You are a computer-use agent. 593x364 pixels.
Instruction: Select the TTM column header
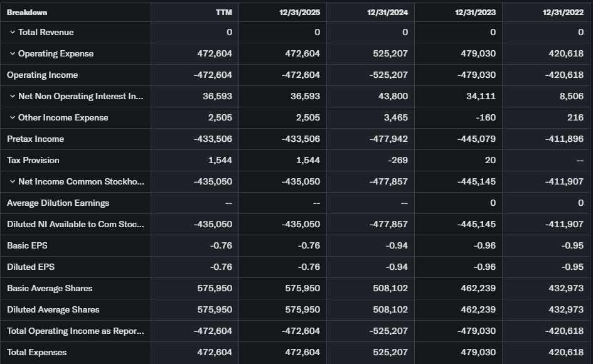click(223, 13)
